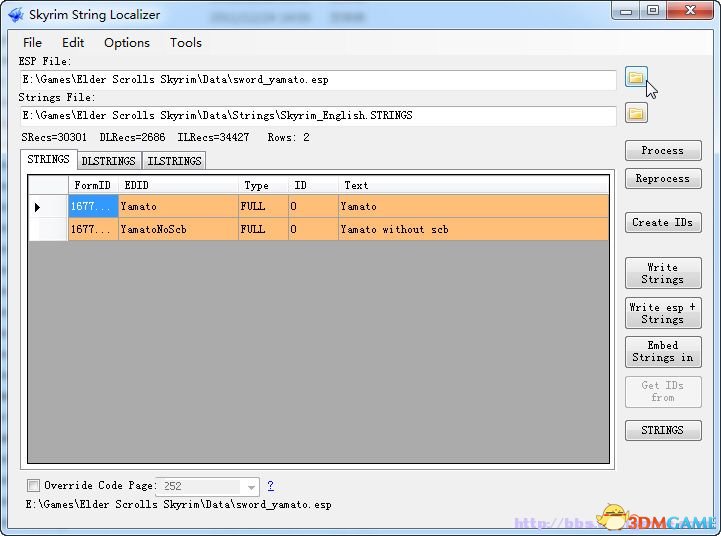Select ID cell in Yamato row

pos(313,206)
